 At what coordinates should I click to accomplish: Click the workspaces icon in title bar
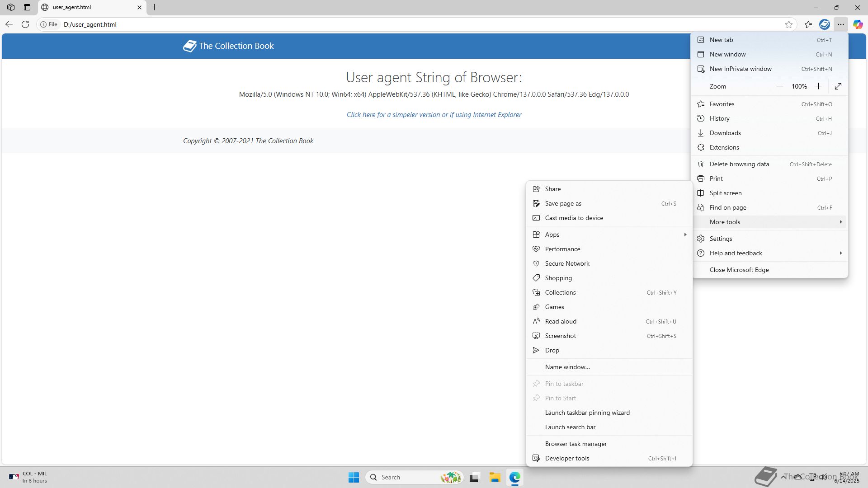click(11, 7)
